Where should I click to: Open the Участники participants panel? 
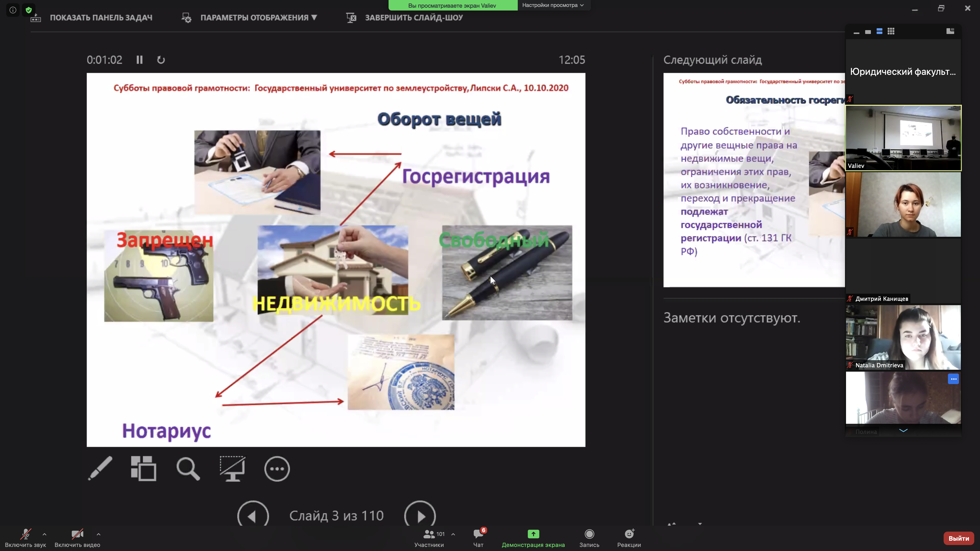pyautogui.click(x=429, y=538)
